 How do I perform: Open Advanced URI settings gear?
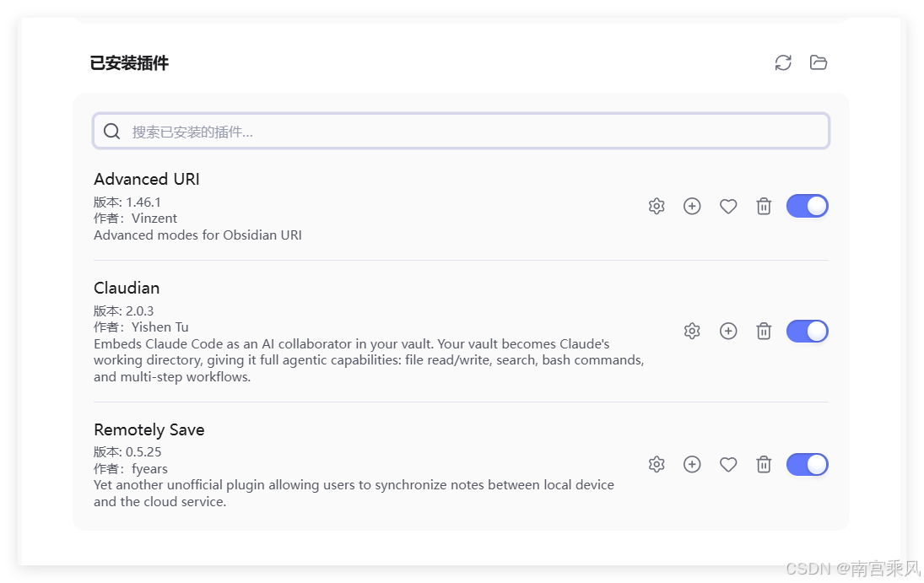click(657, 207)
